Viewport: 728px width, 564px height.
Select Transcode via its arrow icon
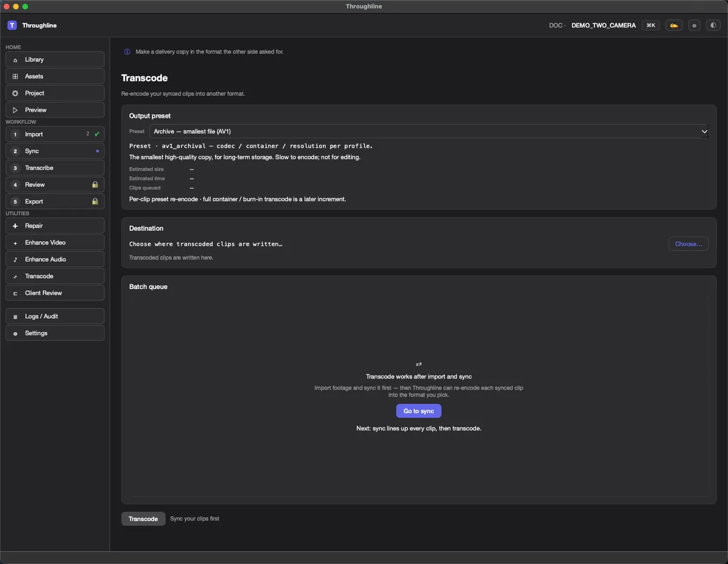[x=15, y=276]
